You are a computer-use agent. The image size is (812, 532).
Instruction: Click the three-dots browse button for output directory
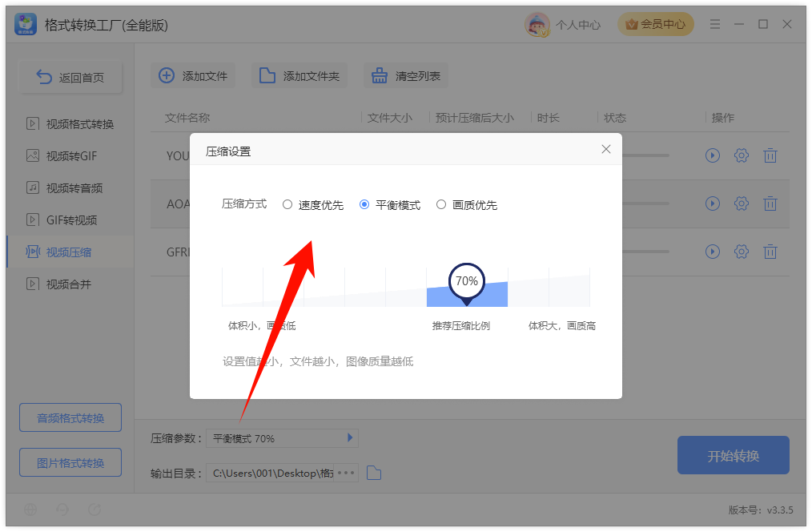(x=346, y=473)
